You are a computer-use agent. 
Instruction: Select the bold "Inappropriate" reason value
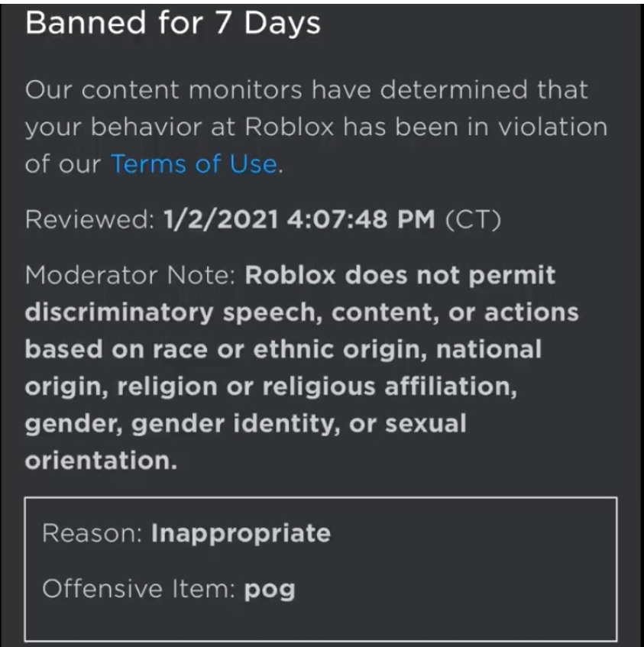(241, 532)
